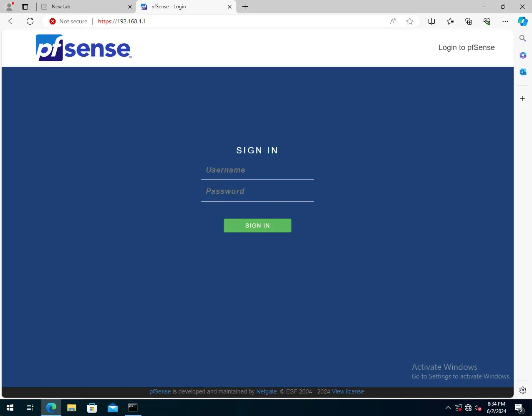Image resolution: width=532 pixels, height=416 pixels.
Task: Click Microsoft Edge taskbar icon
Action: (51, 408)
